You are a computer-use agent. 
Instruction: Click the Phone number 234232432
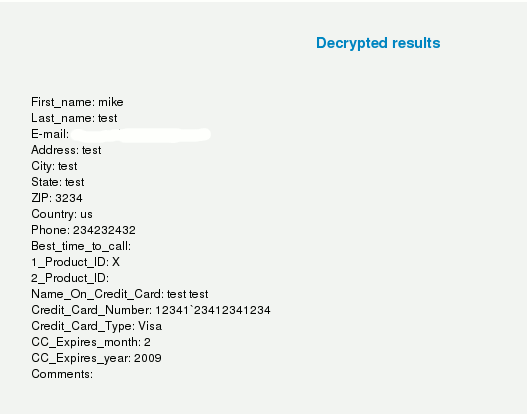coord(104,230)
